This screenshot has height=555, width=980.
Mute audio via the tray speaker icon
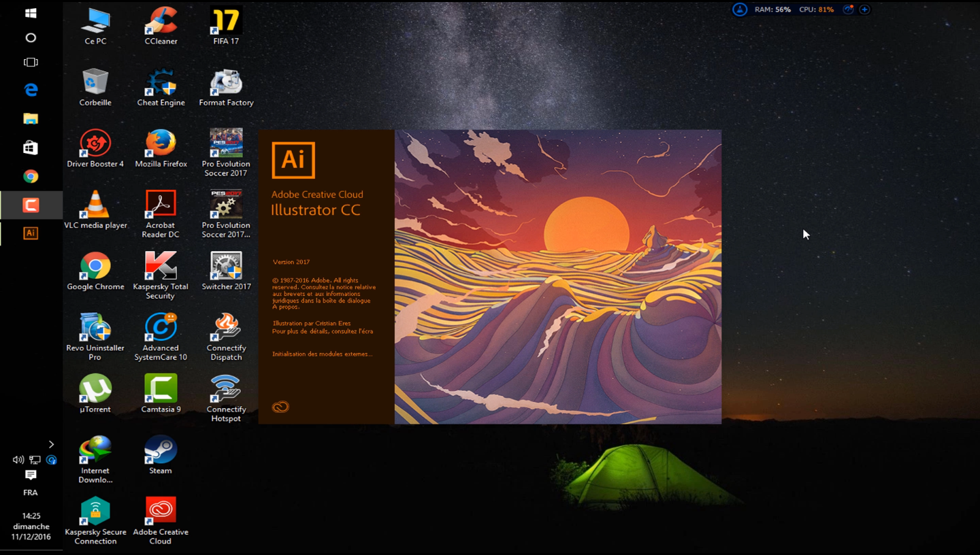tap(18, 460)
